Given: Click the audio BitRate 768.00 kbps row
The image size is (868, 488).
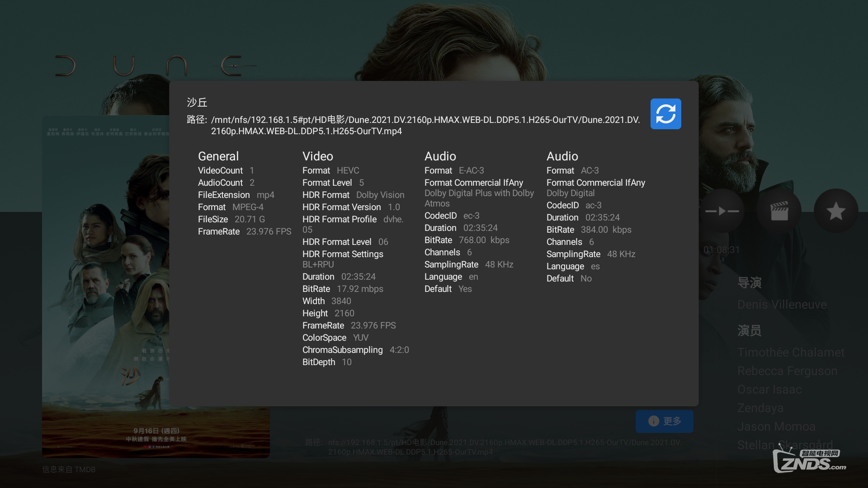Looking at the screenshot, I should coord(467,240).
